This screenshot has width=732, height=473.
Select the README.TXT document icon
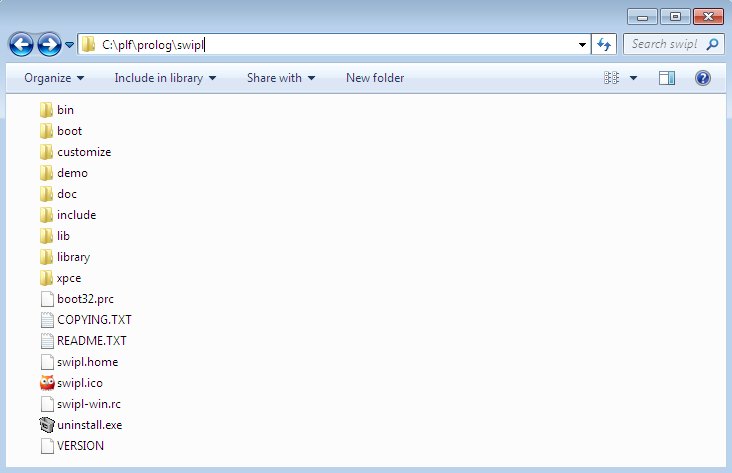click(47, 341)
